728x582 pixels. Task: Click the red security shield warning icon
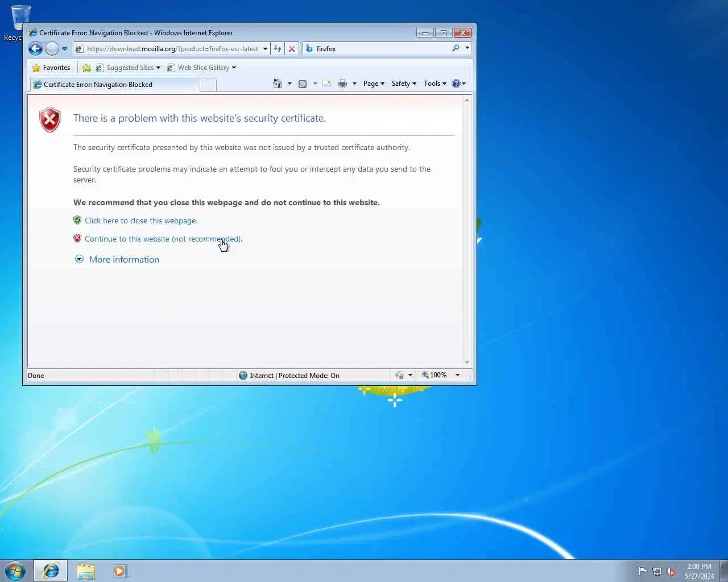(x=50, y=119)
